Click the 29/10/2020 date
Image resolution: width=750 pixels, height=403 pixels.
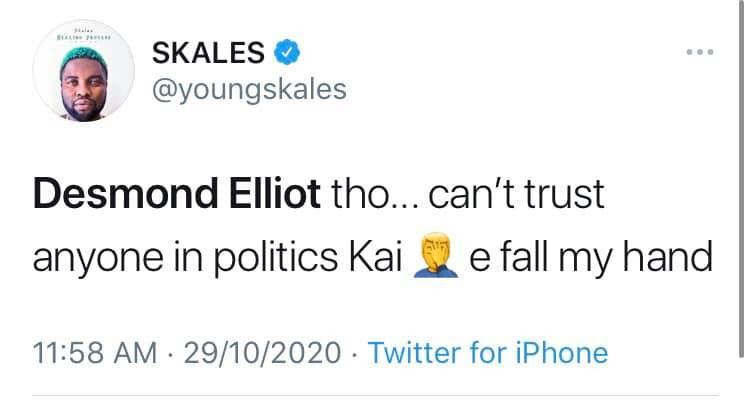click(262, 353)
